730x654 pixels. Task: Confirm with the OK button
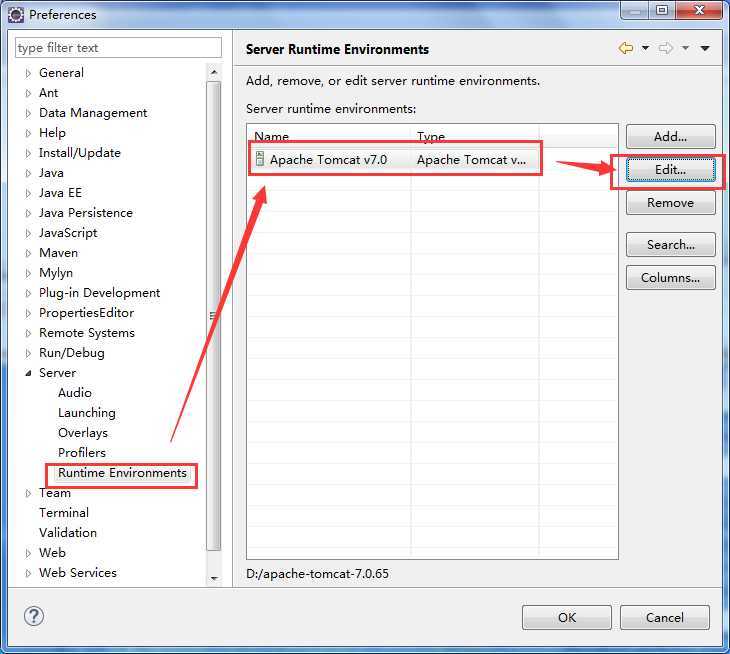567,618
